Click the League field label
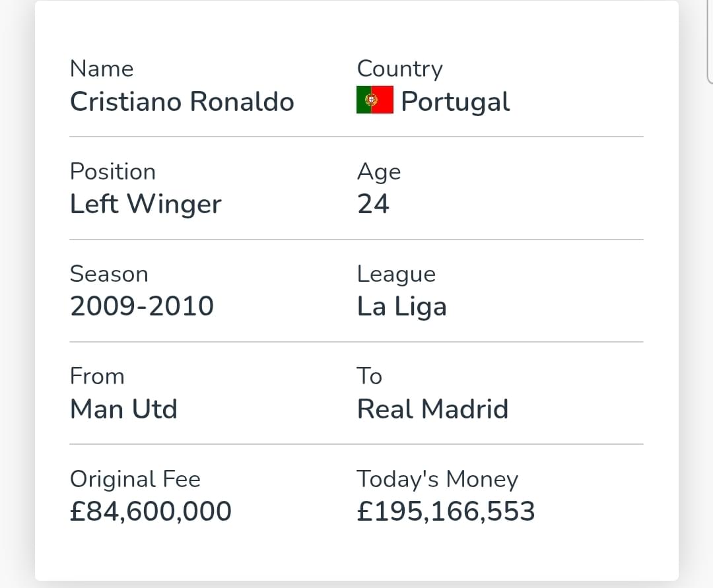Screen dimensions: 713x588 pos(397,275)
